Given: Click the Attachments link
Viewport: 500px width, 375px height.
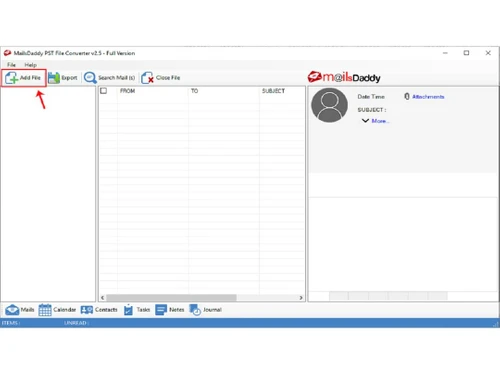Looking at the screenshot, I should pyautogui.click(x=428, y=97).
